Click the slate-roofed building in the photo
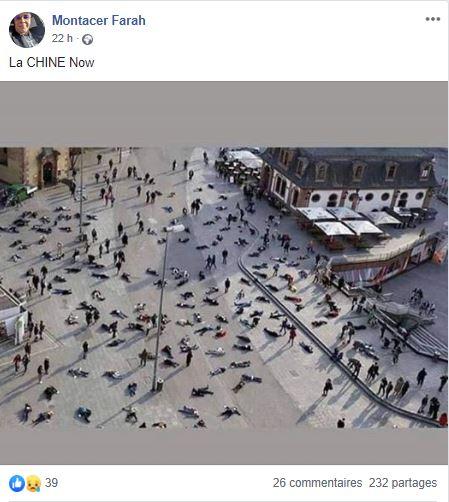The image size is (449, 502). click(x=348, y=177)
